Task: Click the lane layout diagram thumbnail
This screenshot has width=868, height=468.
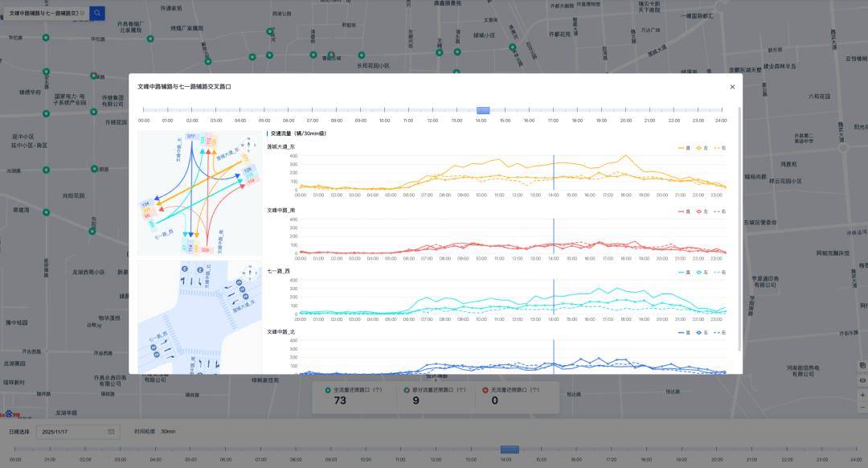Action: coord(199,317)
